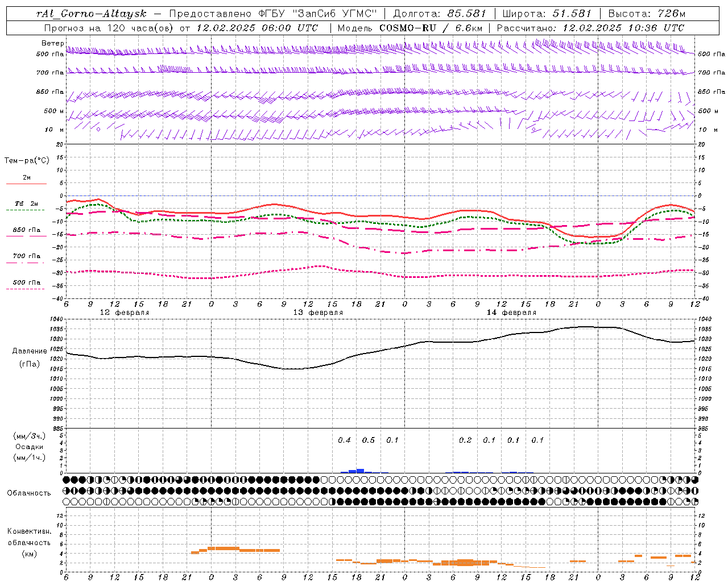Click the '13 февраля' date label

point(318,312)
